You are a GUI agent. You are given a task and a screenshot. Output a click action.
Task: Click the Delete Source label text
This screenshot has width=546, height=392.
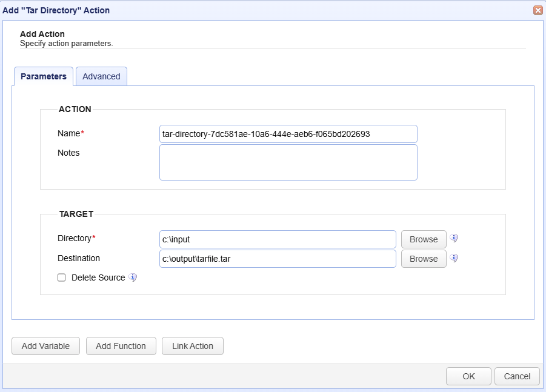click(98, 277)
